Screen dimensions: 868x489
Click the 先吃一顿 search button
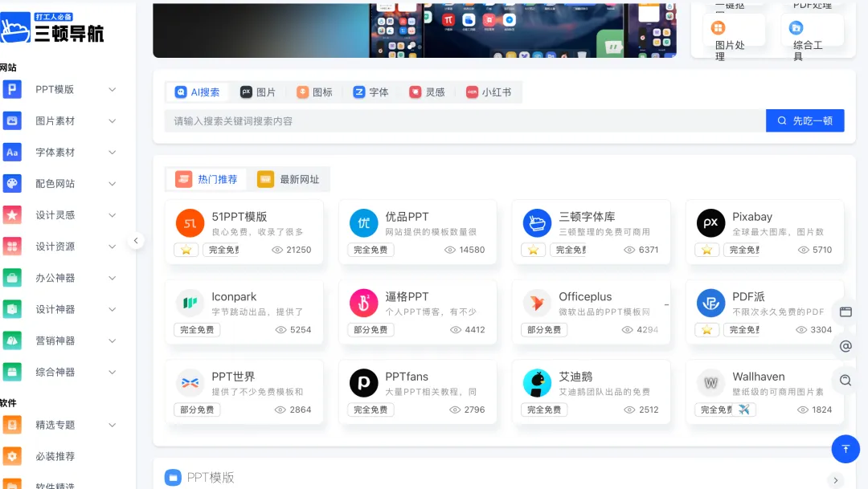click(x=805, y=120)
